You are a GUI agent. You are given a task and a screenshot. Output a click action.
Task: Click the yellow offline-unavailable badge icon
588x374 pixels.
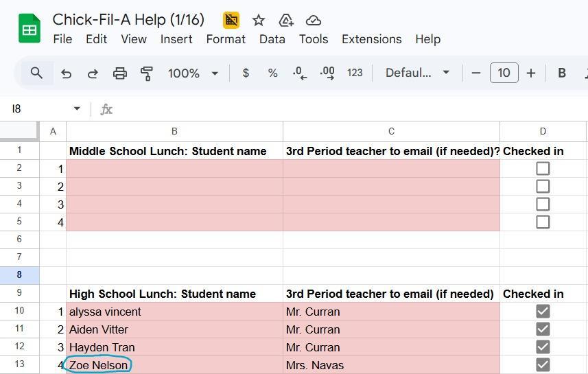[x=231, y=20]
